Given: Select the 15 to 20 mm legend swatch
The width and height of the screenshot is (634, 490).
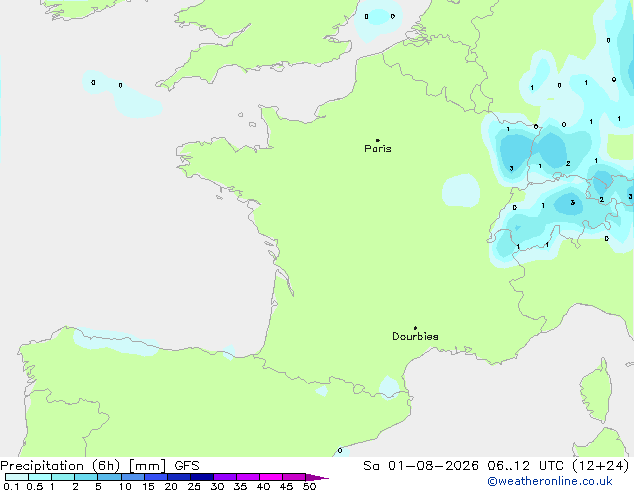Looking at the screenshot, I should coord(156,477).
